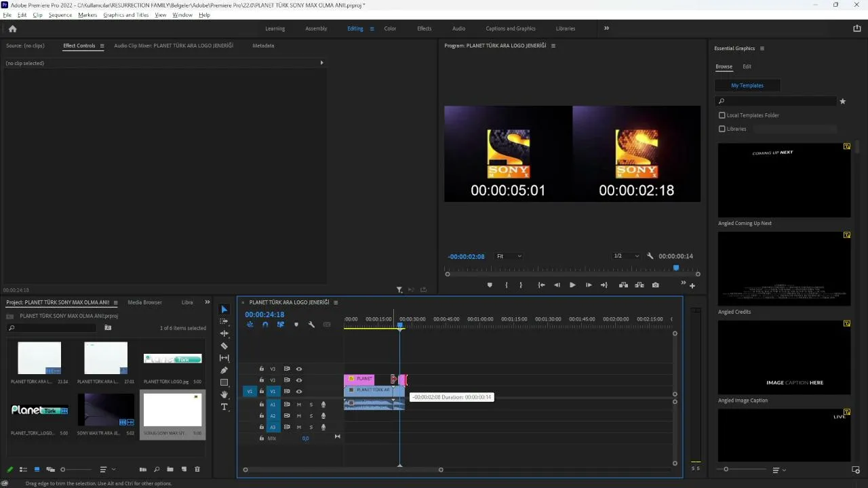
Task: Delete selected project item with trash icon
Action: point(197,469)
